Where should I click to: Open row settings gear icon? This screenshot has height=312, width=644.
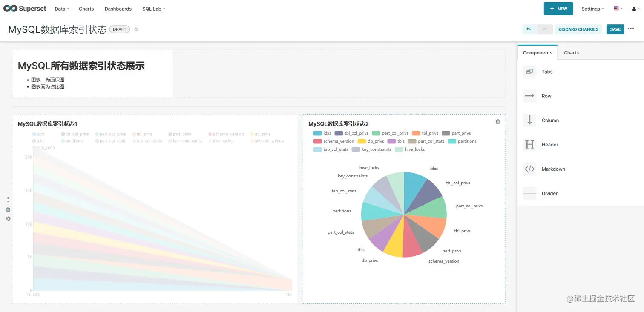[x=8, y=219]
